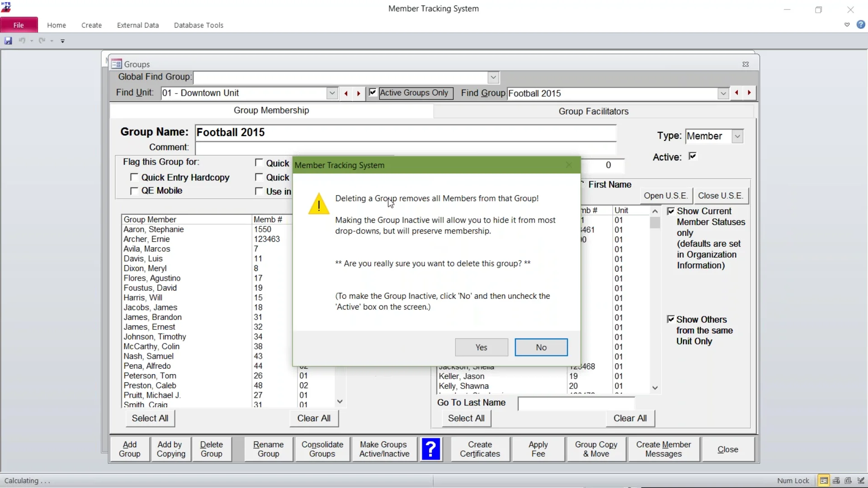Switch to the Group Facilitators tab
The height and width of the screenshot is (488, 868).
[594, 112]
